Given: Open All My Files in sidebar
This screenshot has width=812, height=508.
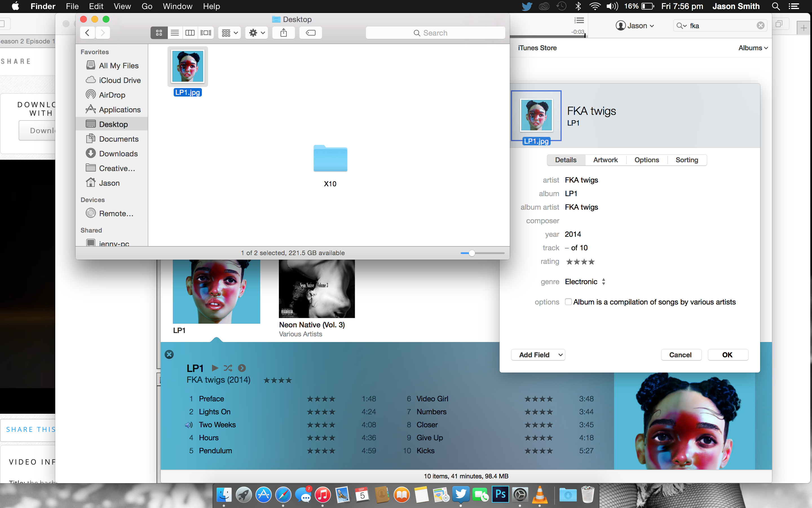Looking at the screenshot, I should tap(112, 65).
